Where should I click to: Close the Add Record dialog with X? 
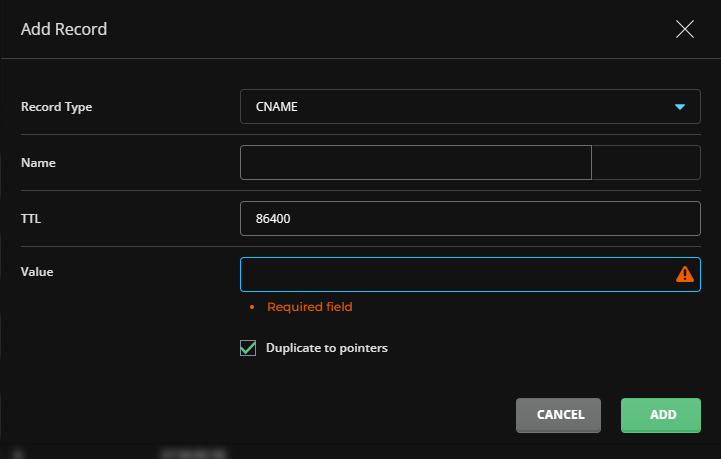tap(685, 29)
